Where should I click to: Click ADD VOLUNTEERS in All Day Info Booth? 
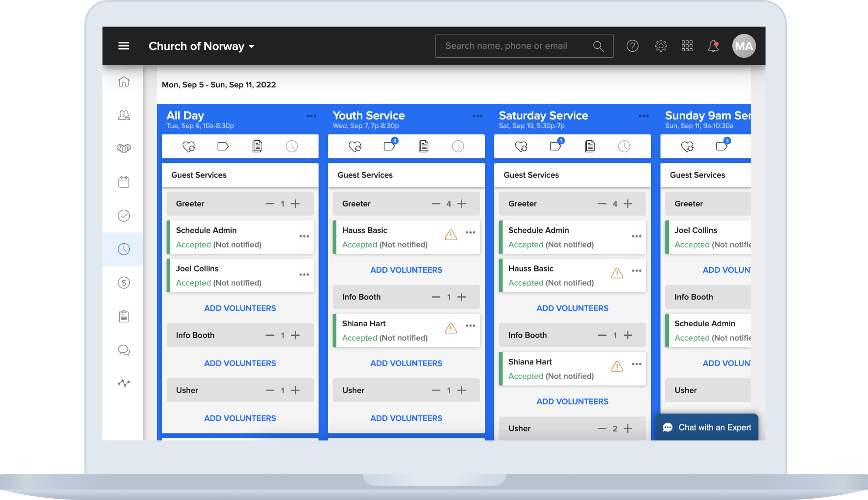pos(240,363)
